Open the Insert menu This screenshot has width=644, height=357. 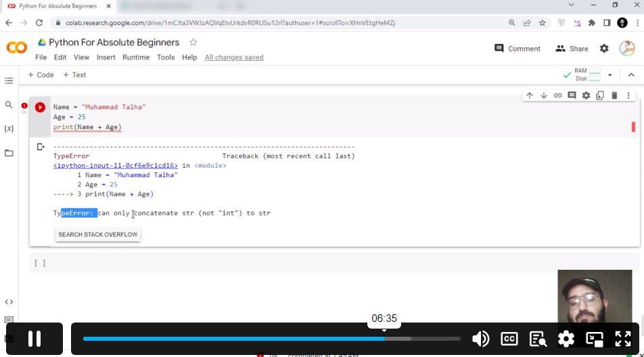[106, 57]
